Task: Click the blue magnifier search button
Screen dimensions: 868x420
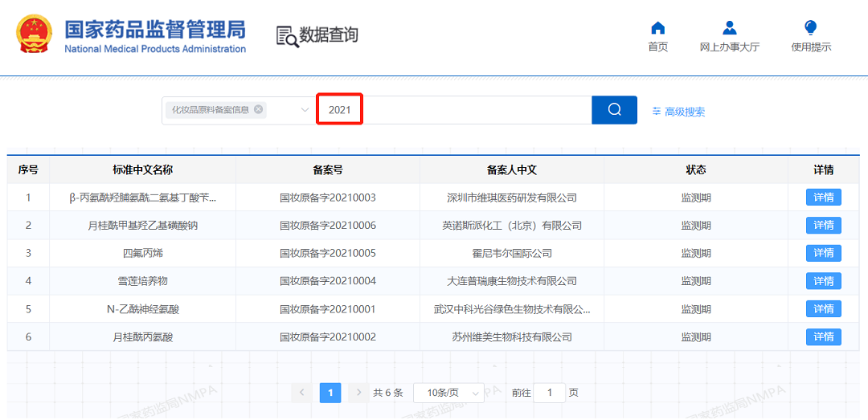Action: (615, 109)
